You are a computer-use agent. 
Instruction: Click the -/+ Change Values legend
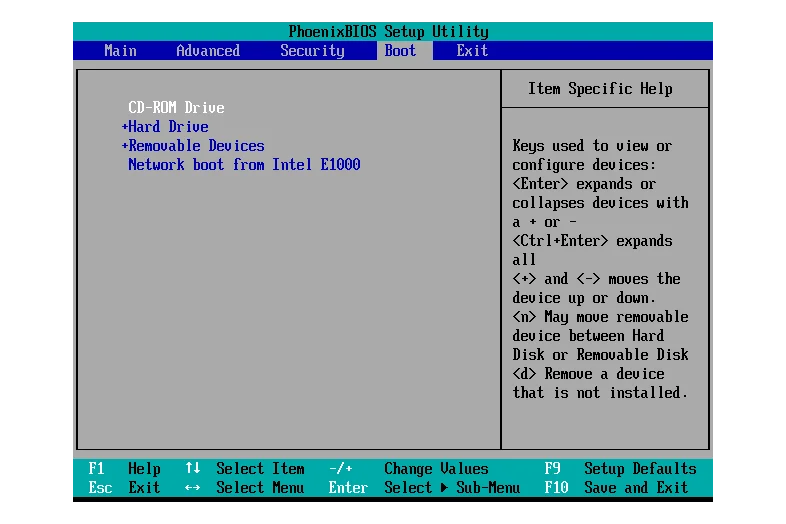[x=409, y=468]
